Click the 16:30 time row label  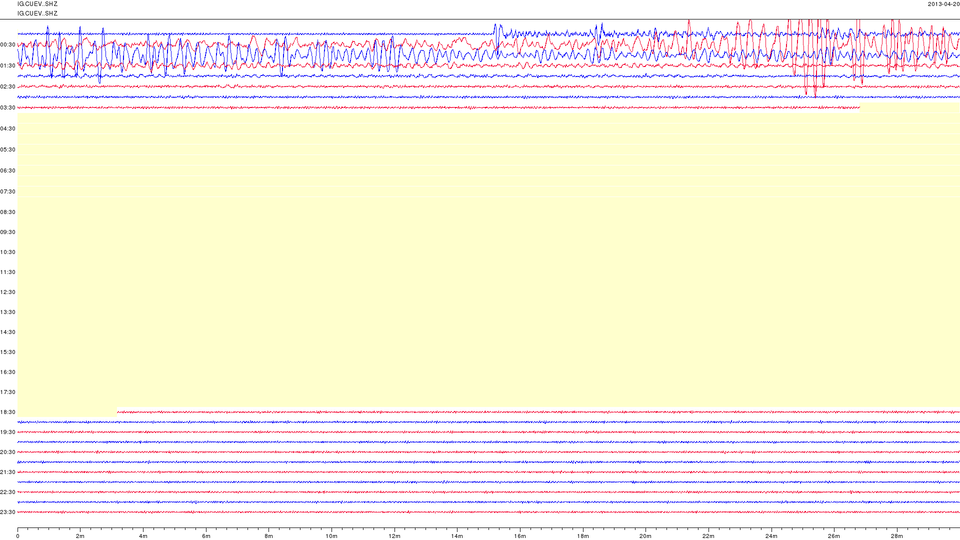[8, 372]
